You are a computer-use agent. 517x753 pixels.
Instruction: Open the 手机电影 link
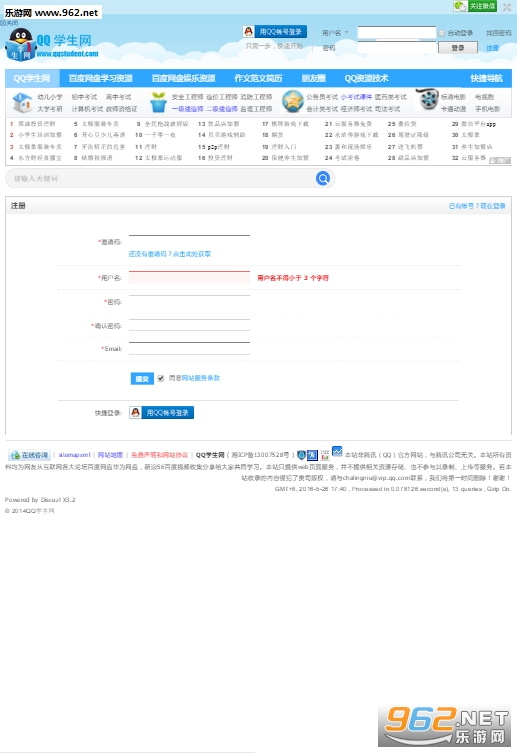pos(487,109)
